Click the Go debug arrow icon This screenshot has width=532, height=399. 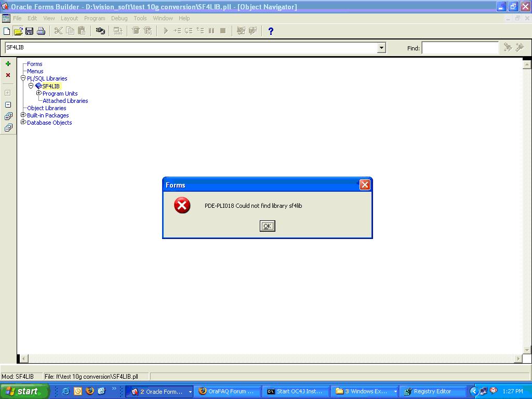(x=166, y=31)
